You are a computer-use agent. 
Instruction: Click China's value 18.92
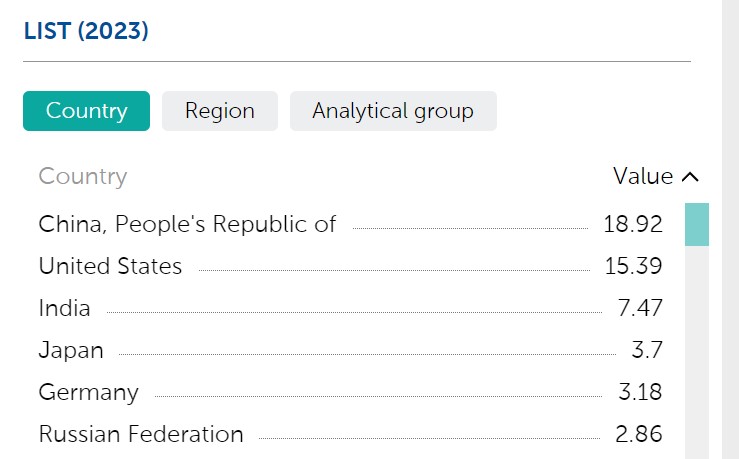click(x=633, y=224)
